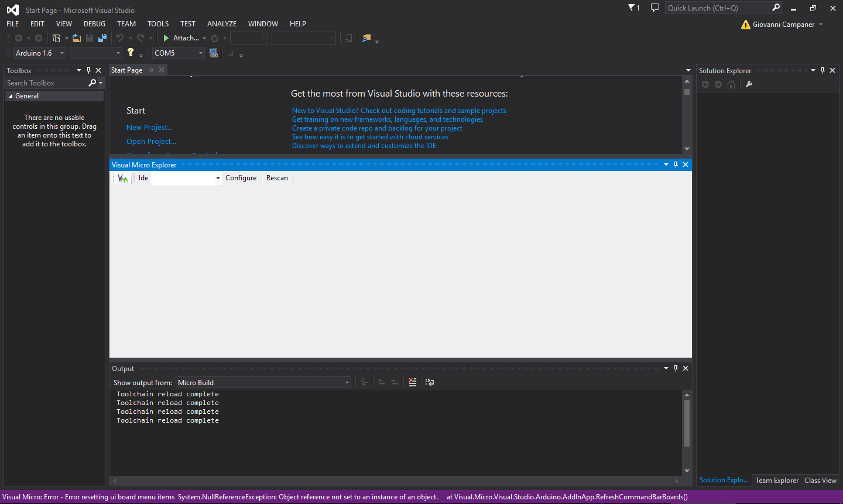843x504 pixels.
Task: Toggle auto-hide pin on Solution Explorer
Action: (823, 70)
